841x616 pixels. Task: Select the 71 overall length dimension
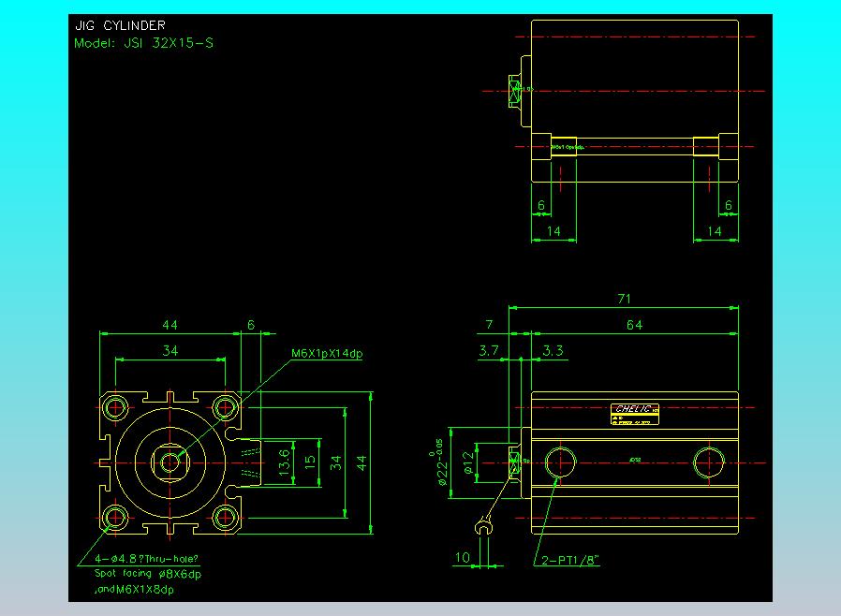624,299
